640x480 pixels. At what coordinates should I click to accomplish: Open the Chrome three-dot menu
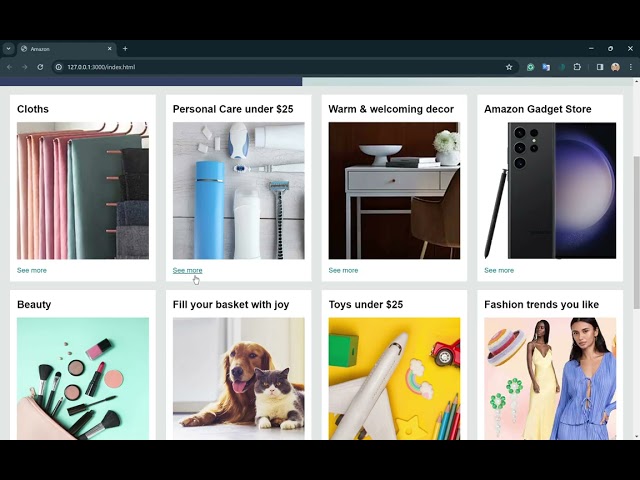(x=631, y=67)
